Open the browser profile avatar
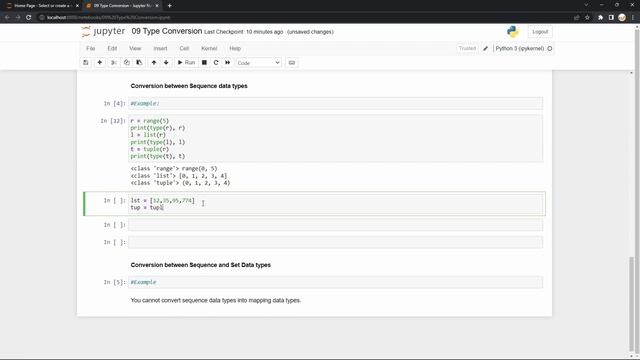Viewport: 640px width, 360px height. point(622,18)
